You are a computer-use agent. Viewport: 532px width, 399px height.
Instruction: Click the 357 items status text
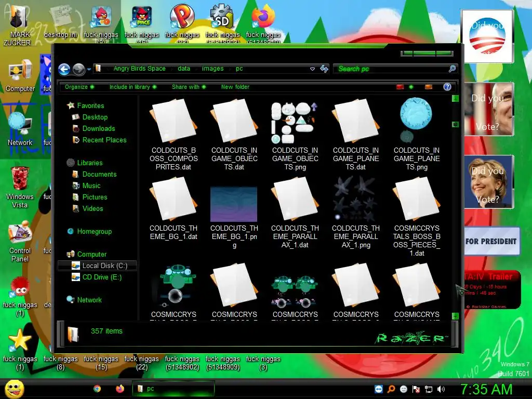(107, 331)
